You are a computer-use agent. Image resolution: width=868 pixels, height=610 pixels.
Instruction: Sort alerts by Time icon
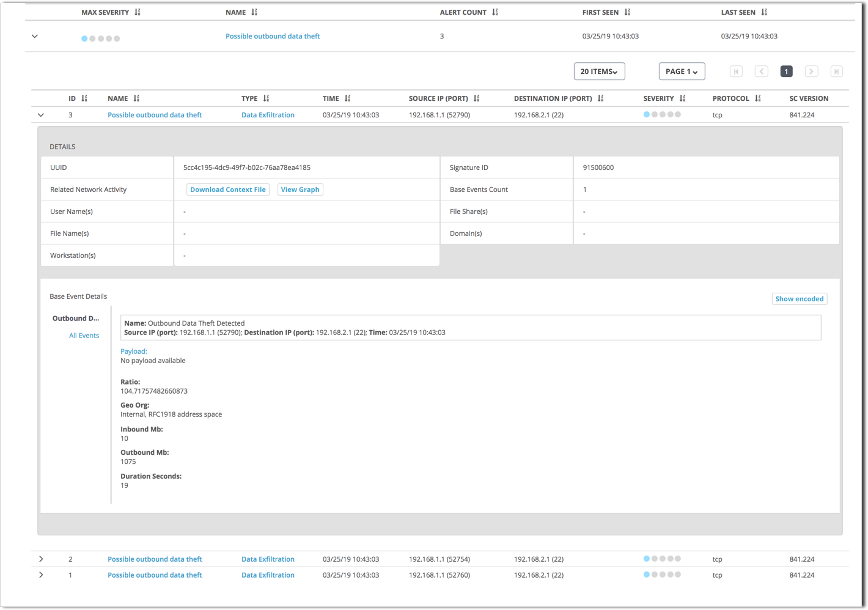coord(347,98)
